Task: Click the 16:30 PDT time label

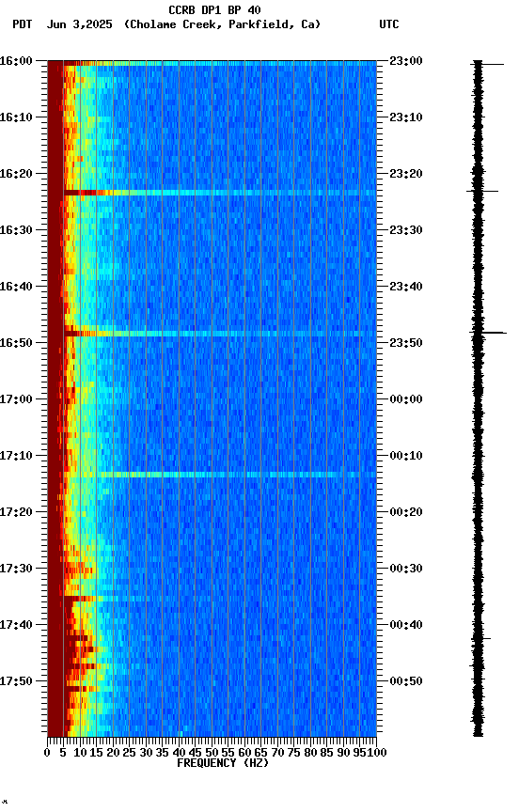Action: tap(16, 230)
